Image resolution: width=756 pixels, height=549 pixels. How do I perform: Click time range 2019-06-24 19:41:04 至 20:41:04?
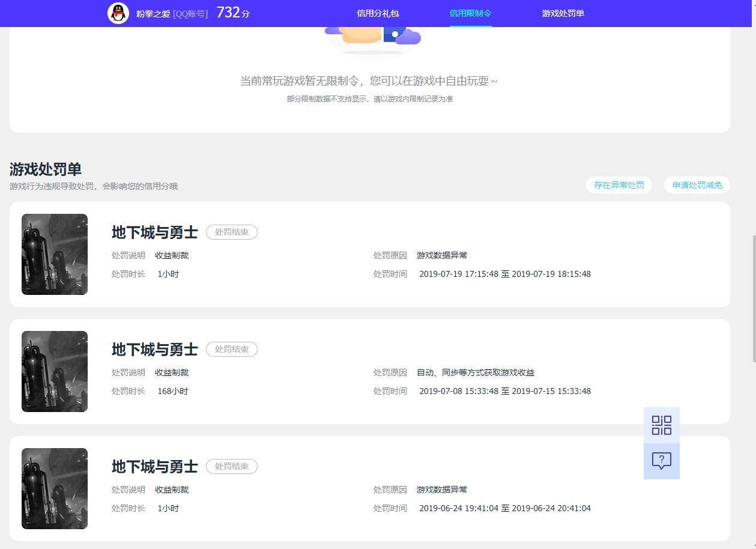(505, 508)
